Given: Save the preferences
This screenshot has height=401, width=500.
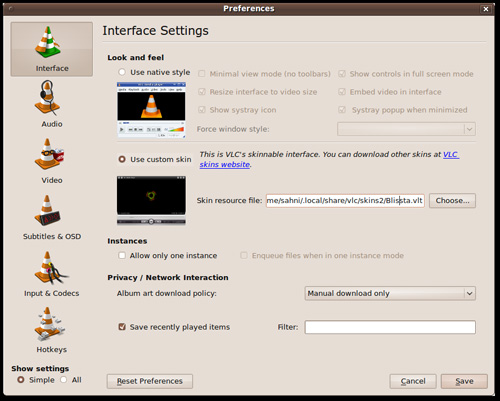Looking at the screenshot, I should 464,381.
